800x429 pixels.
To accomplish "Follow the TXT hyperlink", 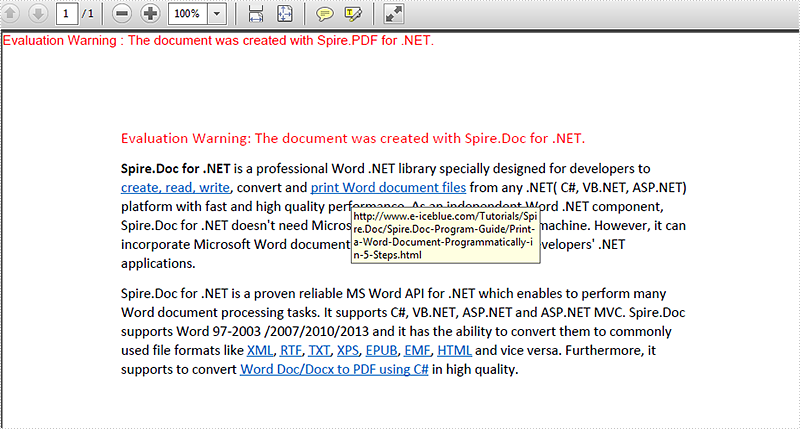I will click(x=319, y=350).
